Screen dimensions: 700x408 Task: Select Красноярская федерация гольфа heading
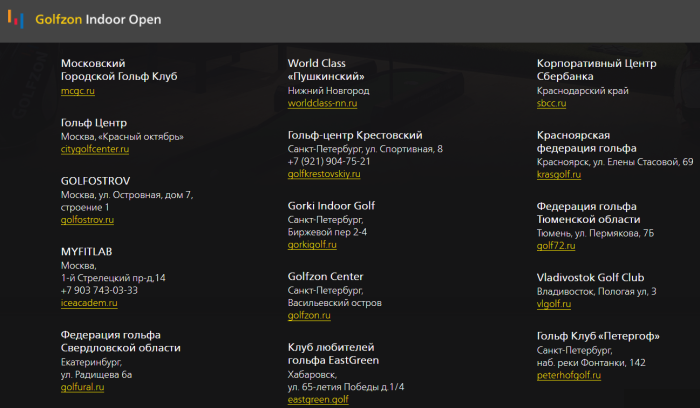587,142
